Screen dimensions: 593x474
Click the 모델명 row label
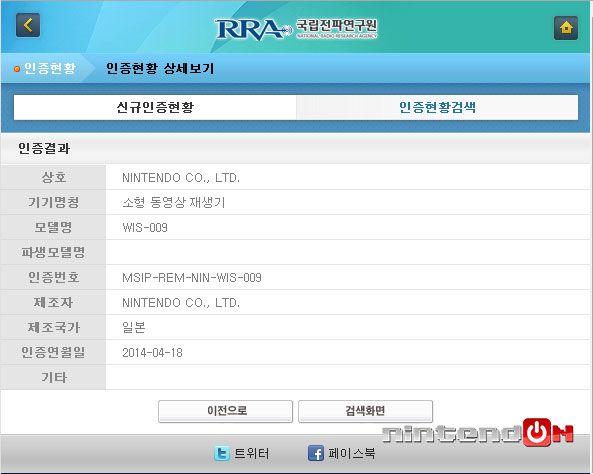point(53,227)
